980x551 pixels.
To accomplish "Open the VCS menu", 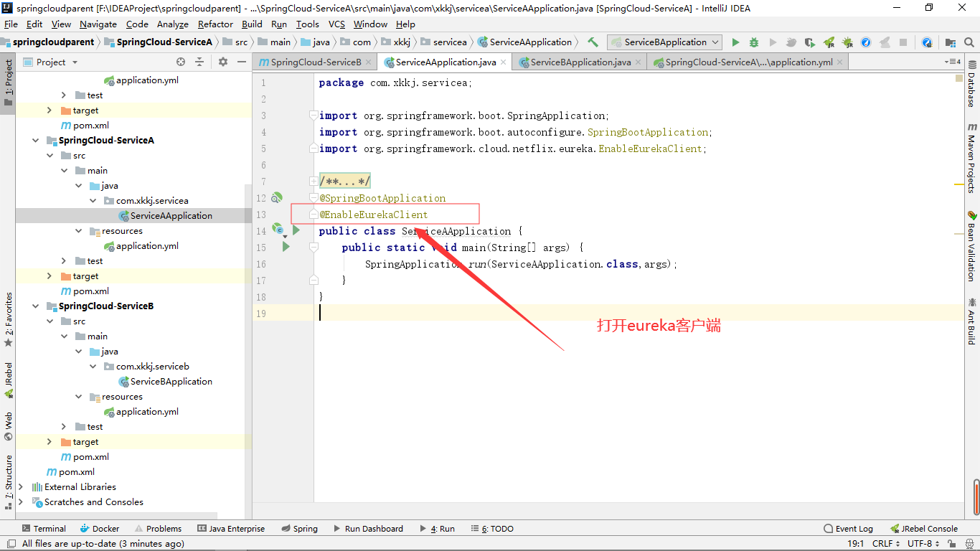I will click(x=337, y=24).
